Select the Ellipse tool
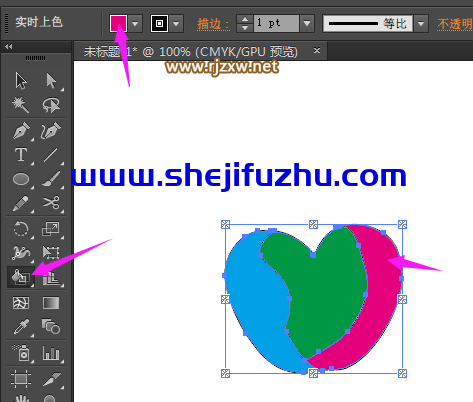This screenshot has width=473, height=402. tap(21, 179)
